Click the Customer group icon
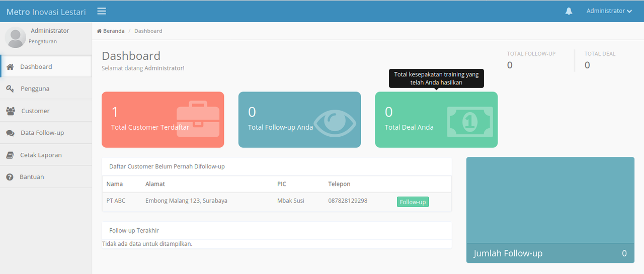644x274 pixels. point(11,111)
